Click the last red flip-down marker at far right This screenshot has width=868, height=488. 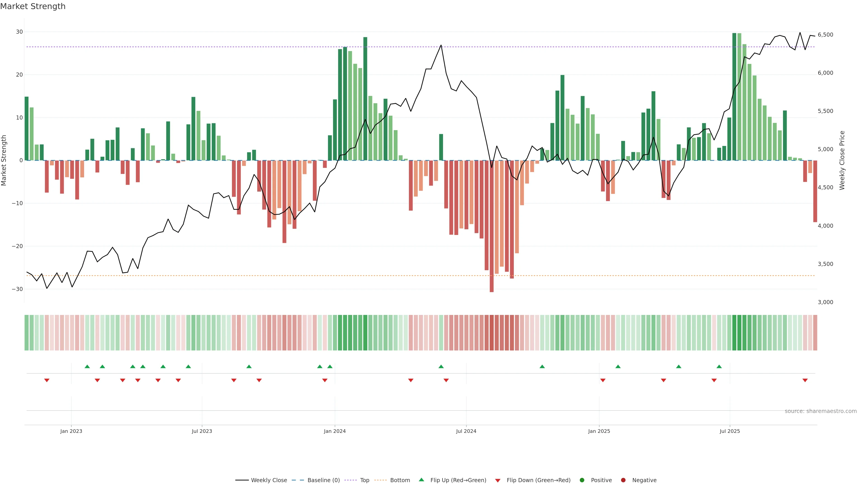pyautogui.click(x=805, y=380)
